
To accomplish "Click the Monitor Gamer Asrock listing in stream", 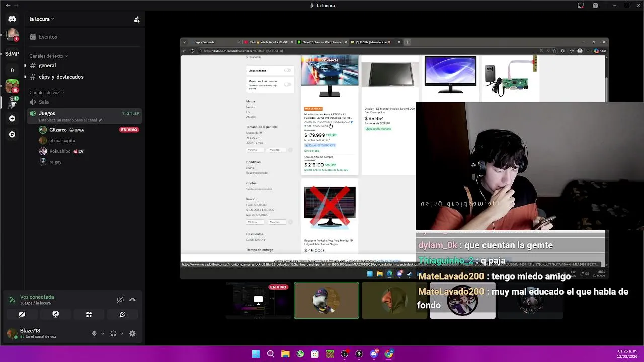I will click(330, 114).
